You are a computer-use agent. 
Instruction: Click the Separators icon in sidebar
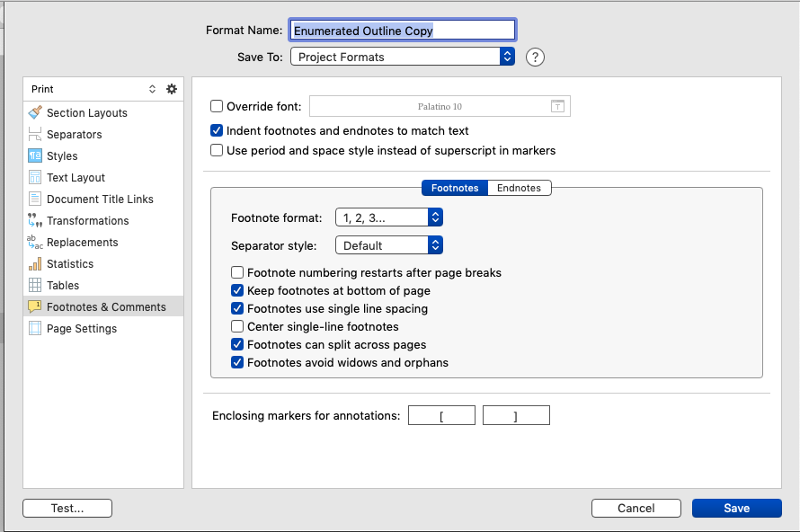click(x=35, y=135)
